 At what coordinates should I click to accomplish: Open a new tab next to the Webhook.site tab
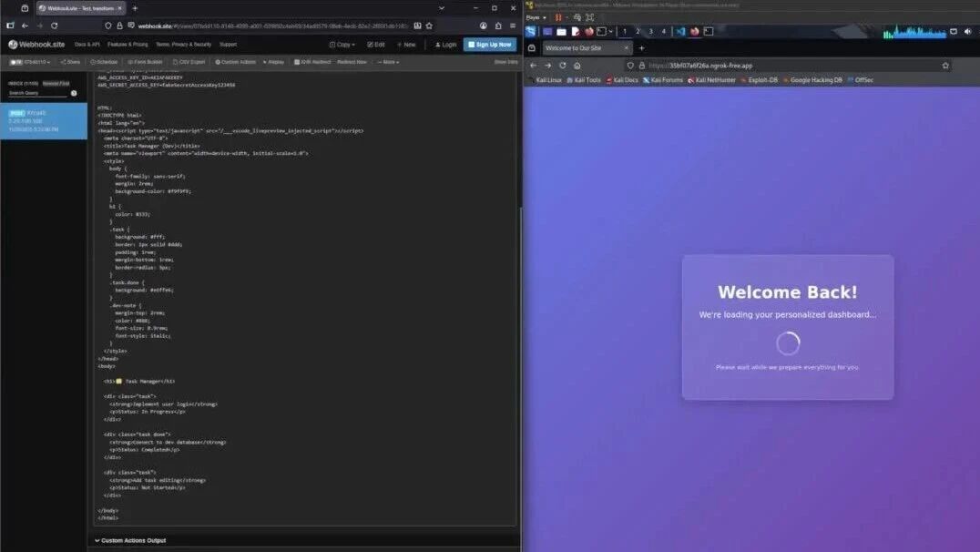click(x=135, y=8)
